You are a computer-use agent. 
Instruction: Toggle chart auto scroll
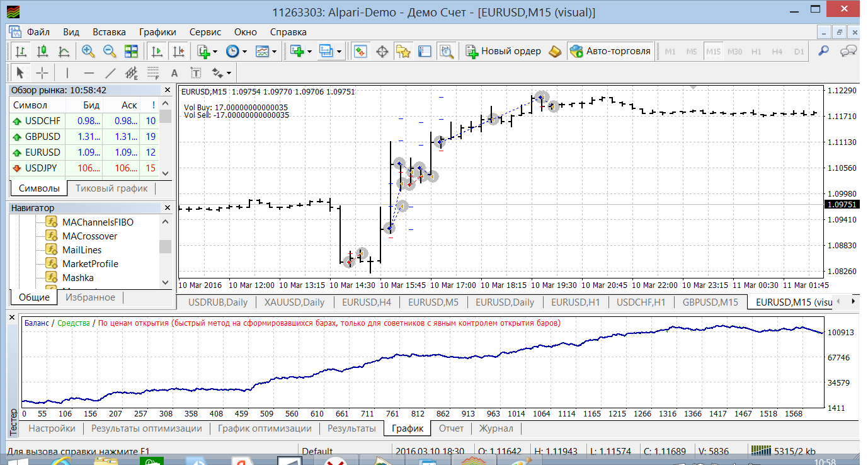point(157,51)
